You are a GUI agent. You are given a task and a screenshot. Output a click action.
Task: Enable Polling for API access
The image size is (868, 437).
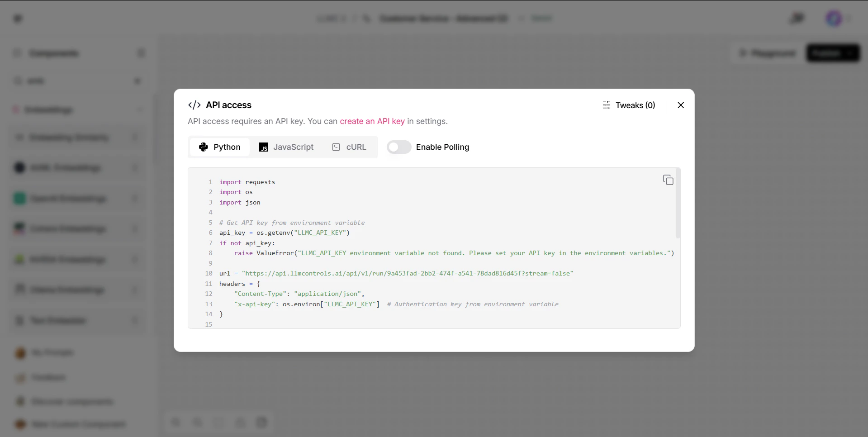(x=399, y=147)
